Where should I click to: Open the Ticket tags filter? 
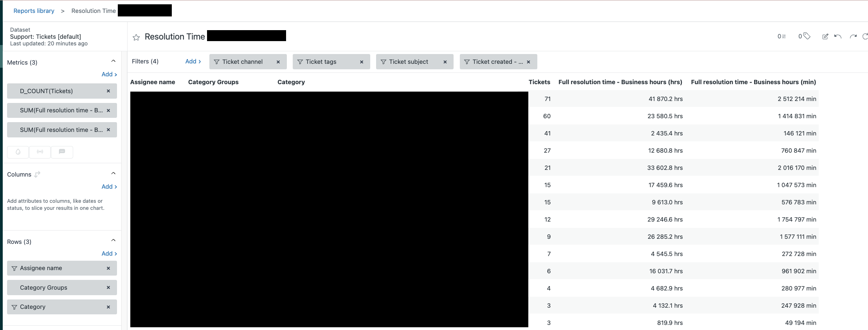[x=321, y=62]
